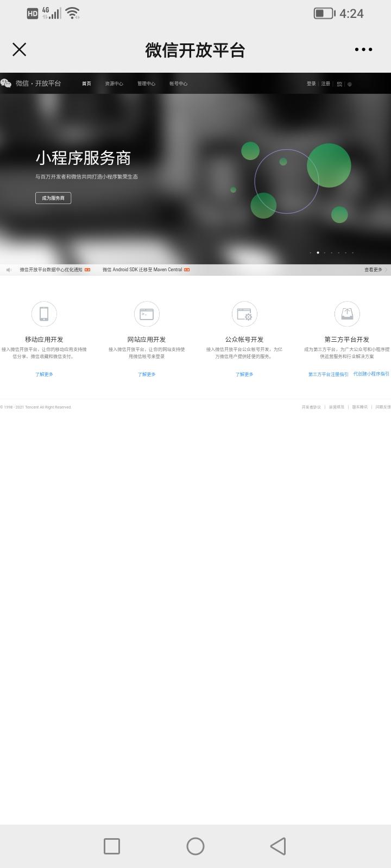Click the 移动应用开发 heading

click(x=44, y=340)
